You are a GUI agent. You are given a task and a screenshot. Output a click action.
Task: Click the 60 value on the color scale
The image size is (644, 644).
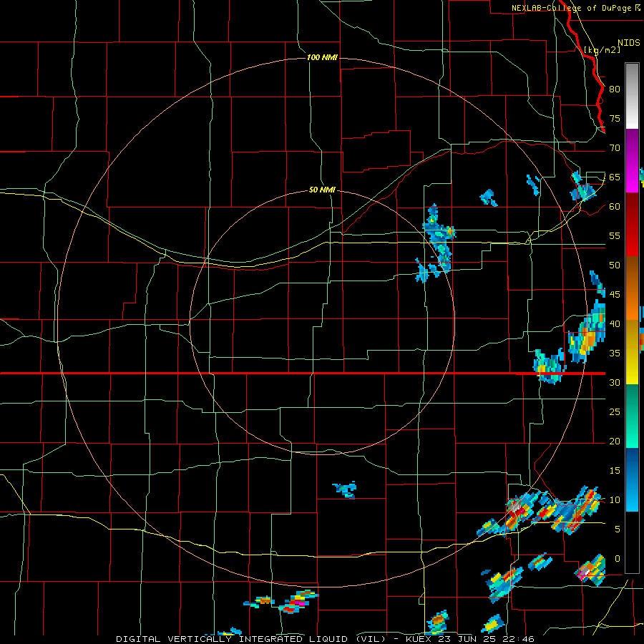click(x=615, y=207)
